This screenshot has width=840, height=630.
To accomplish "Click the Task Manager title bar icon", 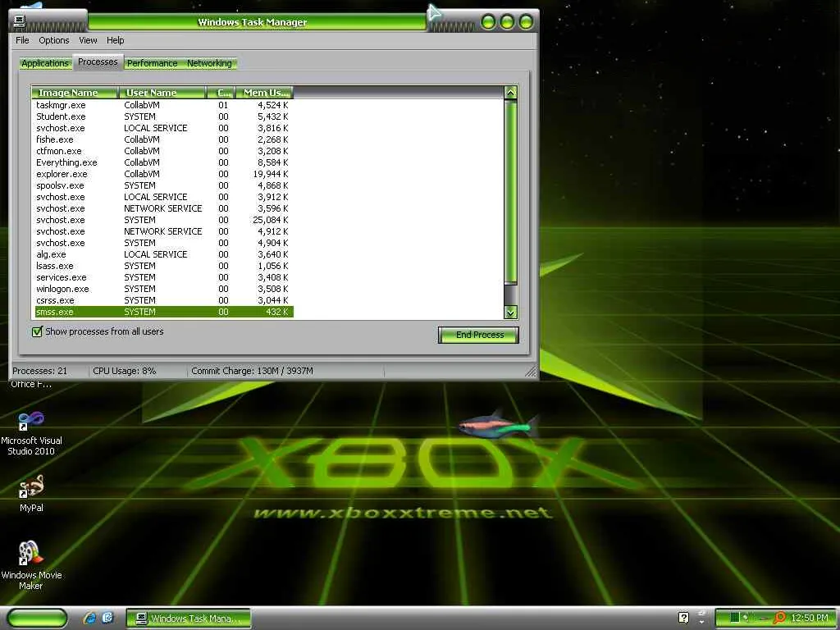I will (x=20, y=21).
